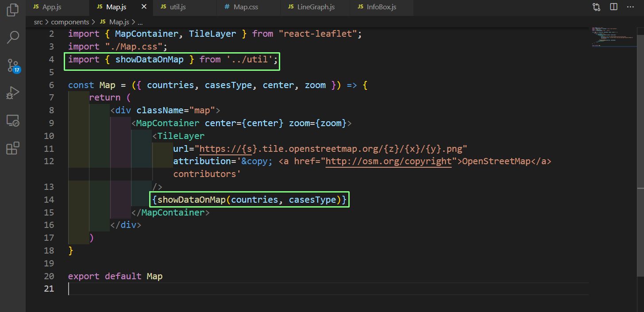Open the editor More Actions menu
644x312 pixels.
[x=631, y=7]
